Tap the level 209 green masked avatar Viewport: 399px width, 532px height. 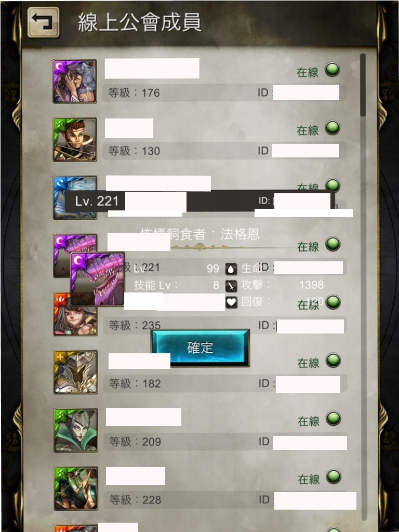(x=76, y=430)
